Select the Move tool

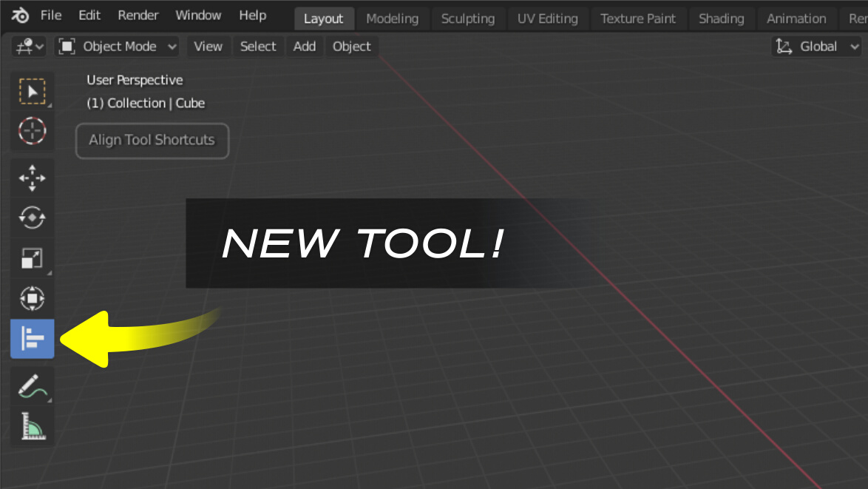tap(32, 178)
